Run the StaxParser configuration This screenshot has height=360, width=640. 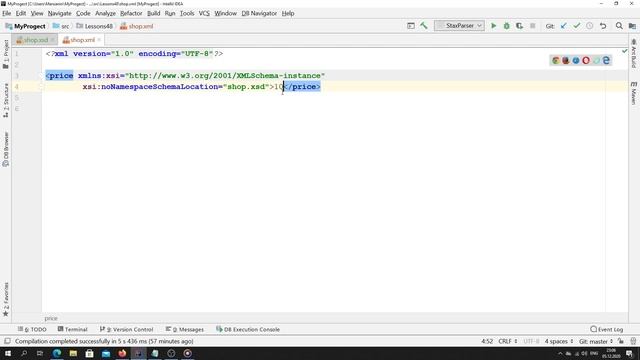493,26
